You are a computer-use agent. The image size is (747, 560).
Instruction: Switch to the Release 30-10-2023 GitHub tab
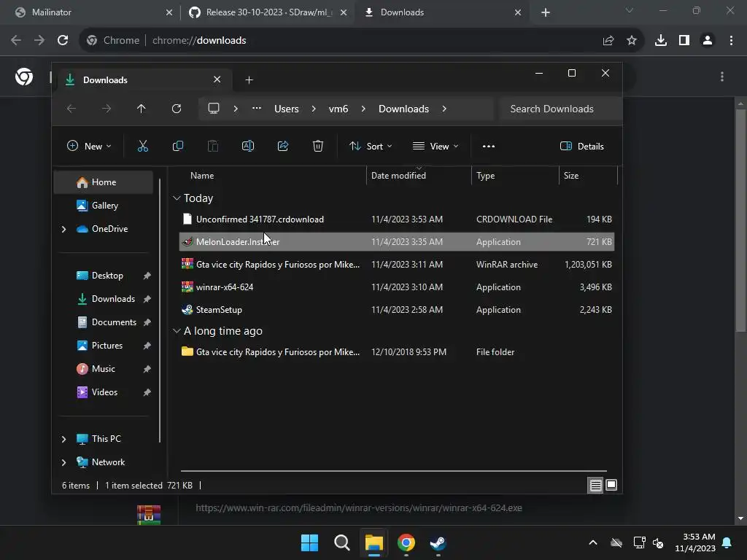(x=267, y=12)
